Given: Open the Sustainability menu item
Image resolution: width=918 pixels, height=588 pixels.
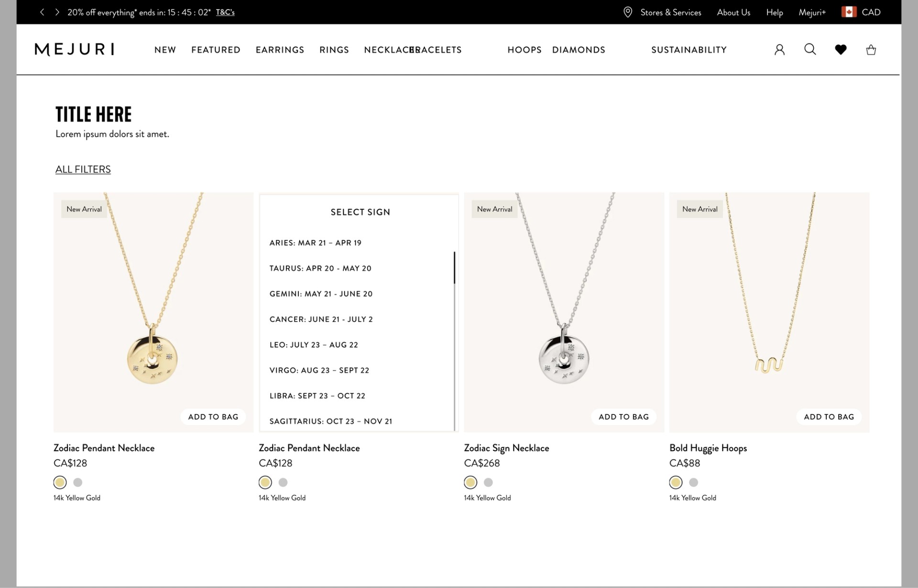Looking at the screenshot, I should [688, 50].
